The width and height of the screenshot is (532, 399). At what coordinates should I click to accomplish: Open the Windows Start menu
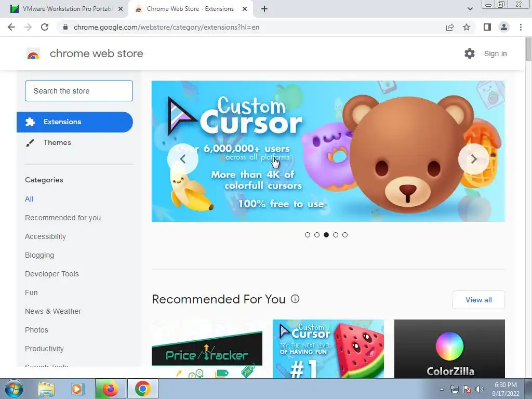click(x=14, y=389)
